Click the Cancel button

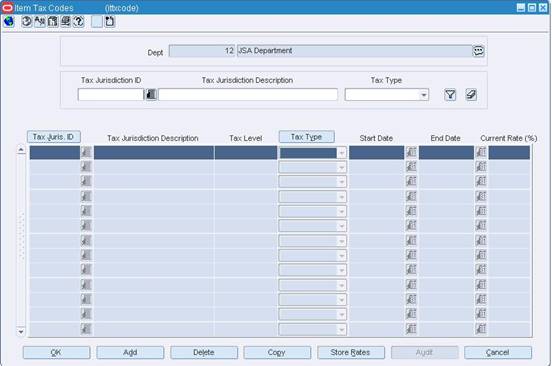coord(498,352)
